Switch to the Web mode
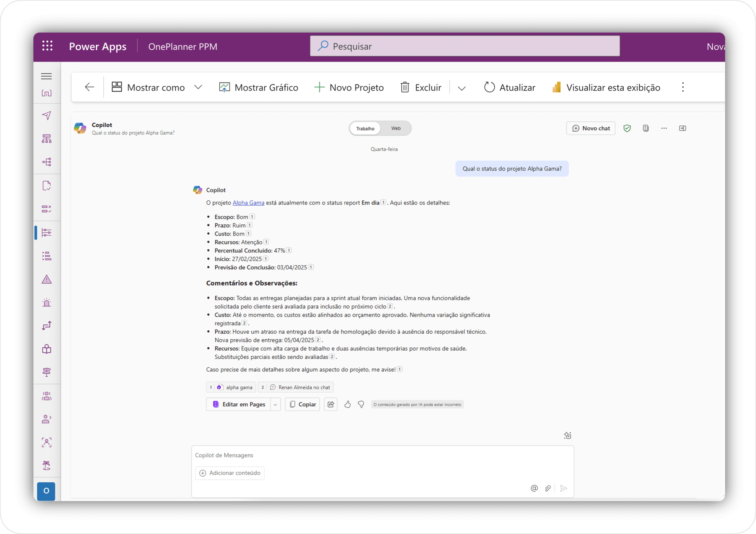 tap(396, 128)
